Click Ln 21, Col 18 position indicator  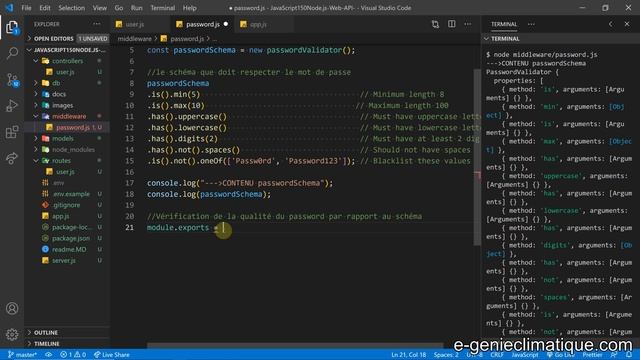409,355
